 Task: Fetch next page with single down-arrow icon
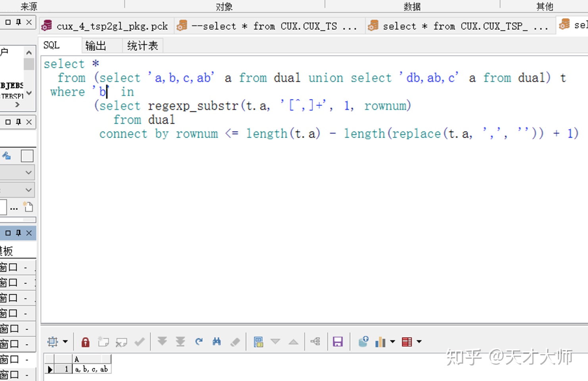coord(162,341)
